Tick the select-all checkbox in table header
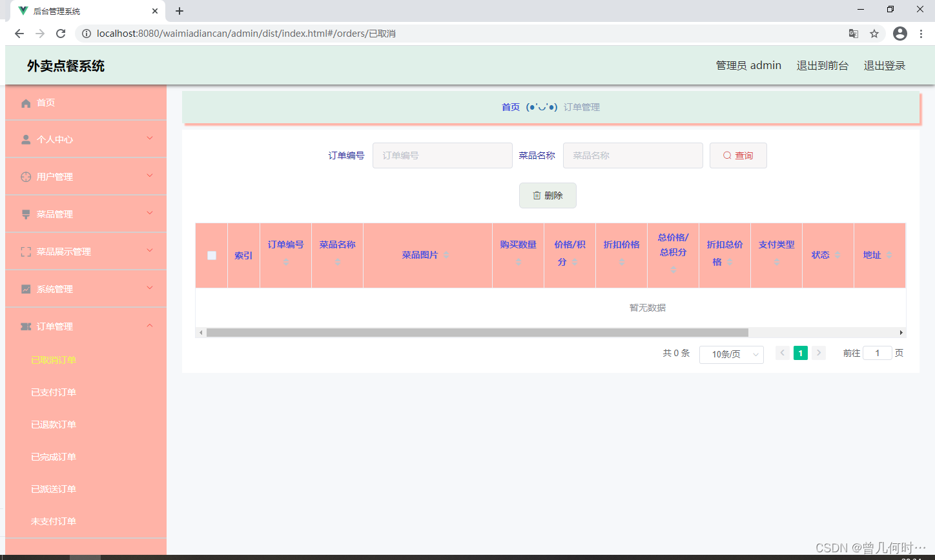The width and height of the screenshot is (935, 560). point(212,255)
